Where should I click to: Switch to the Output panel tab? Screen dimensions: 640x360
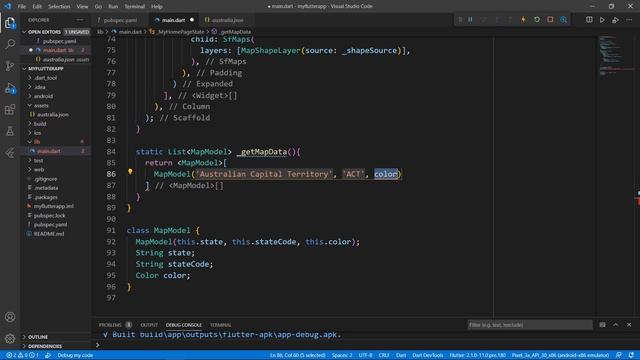click(149, 325)
